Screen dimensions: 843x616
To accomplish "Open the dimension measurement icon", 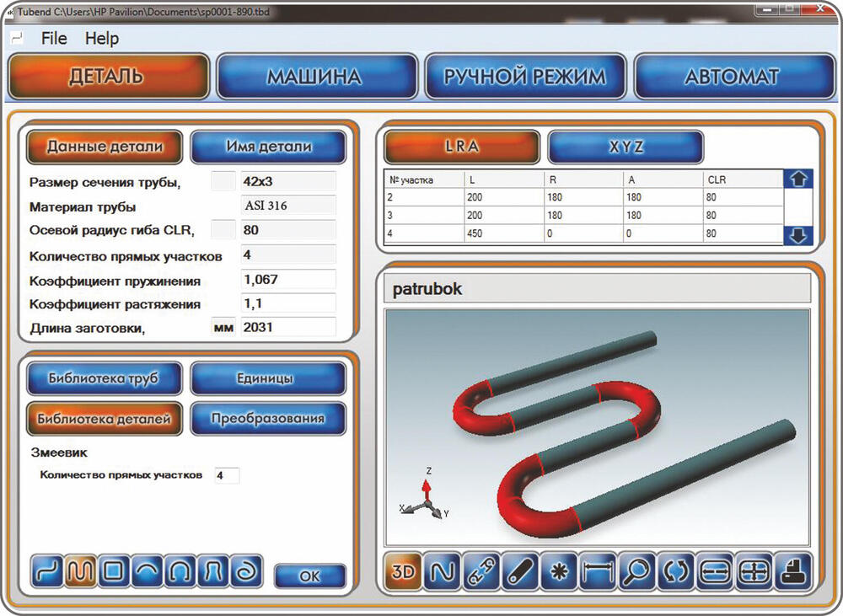I will pos(597,572).
